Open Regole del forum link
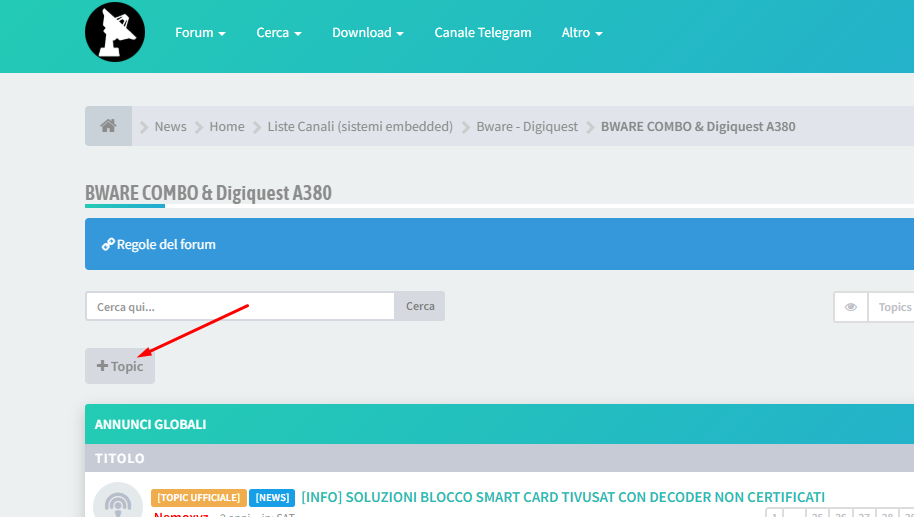 [166, 244]
